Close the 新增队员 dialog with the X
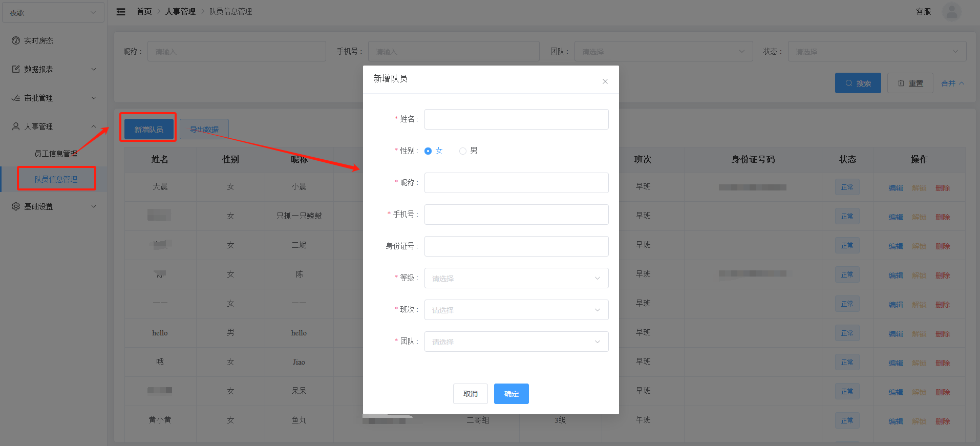Screen dimensions: 980x446 click(605, 81)
